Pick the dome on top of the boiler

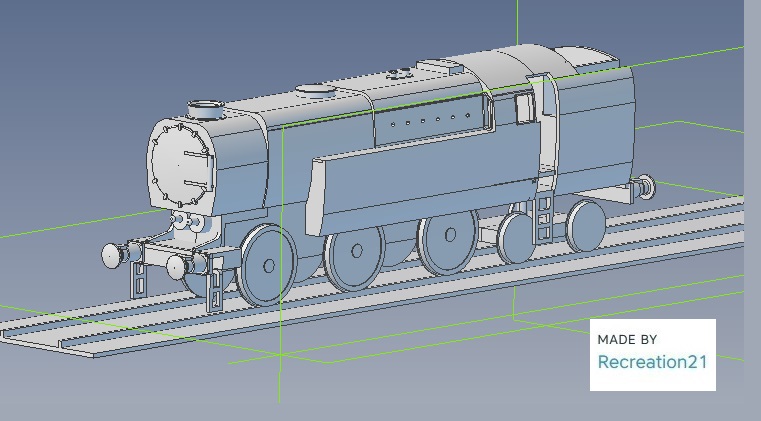click(317, 90)
